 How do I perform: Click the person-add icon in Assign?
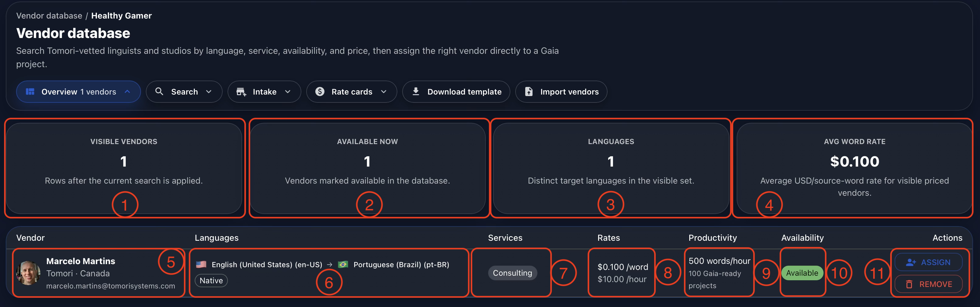911,262
